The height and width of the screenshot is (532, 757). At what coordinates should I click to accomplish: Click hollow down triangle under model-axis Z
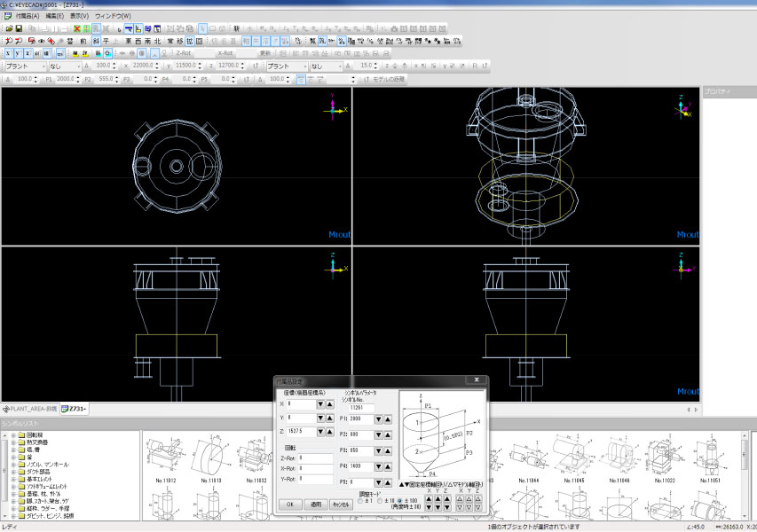point(478,507)
